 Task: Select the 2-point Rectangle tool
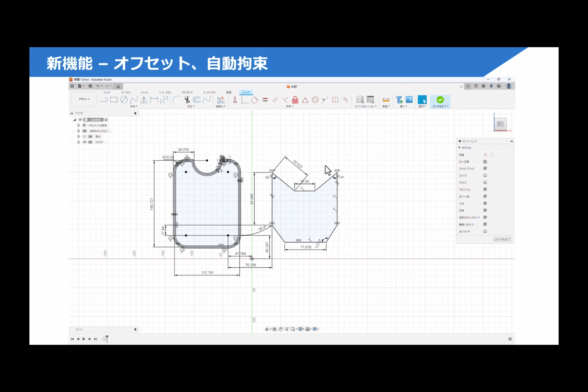tap(114, 100)
